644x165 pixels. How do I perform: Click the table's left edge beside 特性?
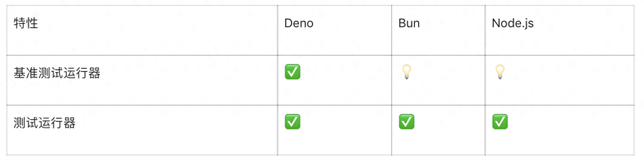tap(7, 30)
